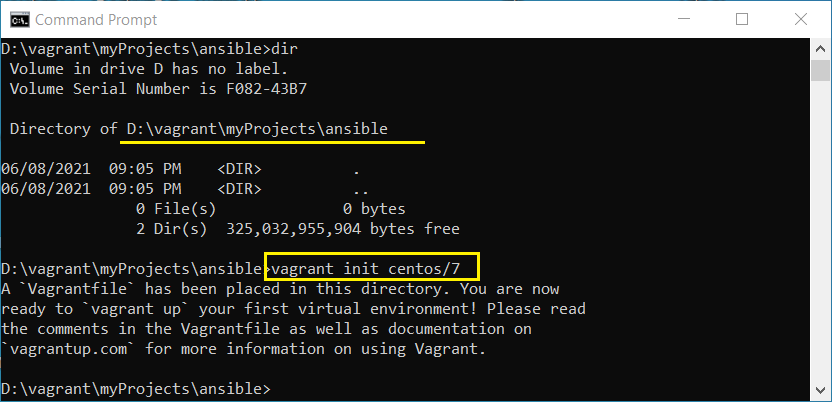Screen dimensions: 832x402
Task: Close the Command Prompt window
Action: pos(801,20)
